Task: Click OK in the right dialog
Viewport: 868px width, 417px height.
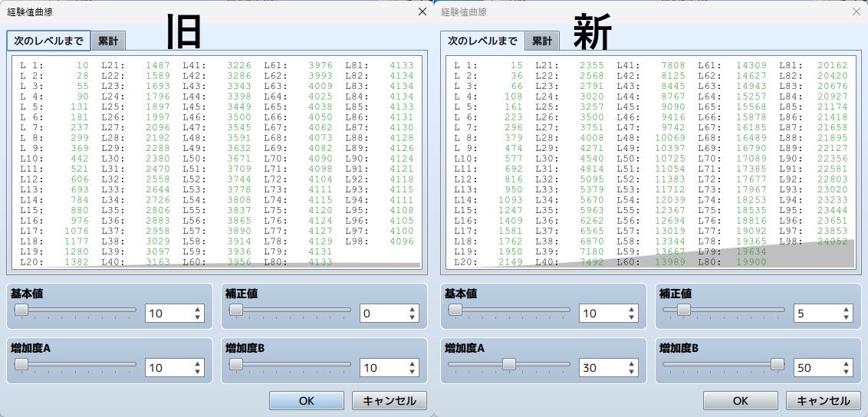Action: click(741, 401)
